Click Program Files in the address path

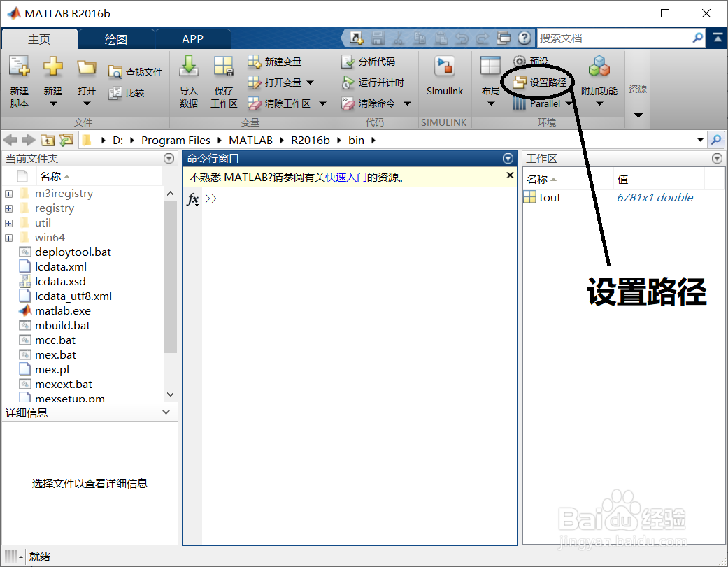click(176, 140)
